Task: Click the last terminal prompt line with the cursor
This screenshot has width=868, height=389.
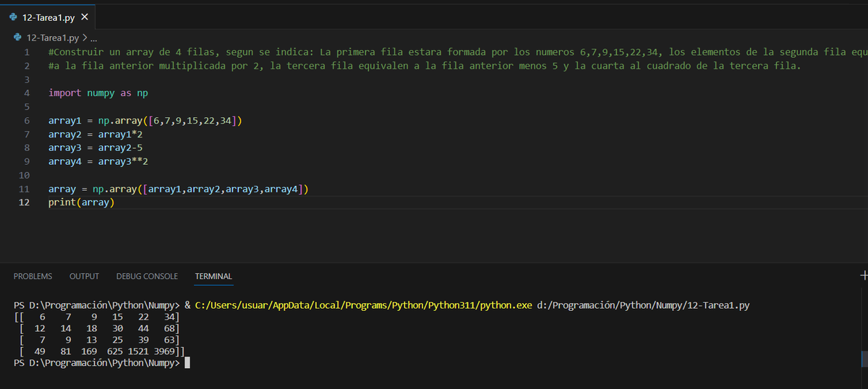Action: click(x=102, y=363)
